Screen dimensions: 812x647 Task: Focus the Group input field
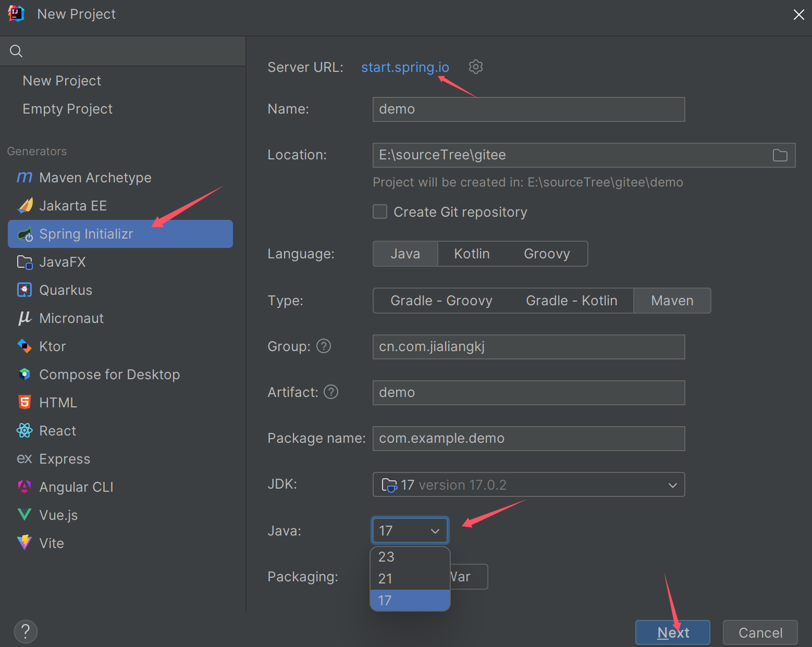click(528, 347)
